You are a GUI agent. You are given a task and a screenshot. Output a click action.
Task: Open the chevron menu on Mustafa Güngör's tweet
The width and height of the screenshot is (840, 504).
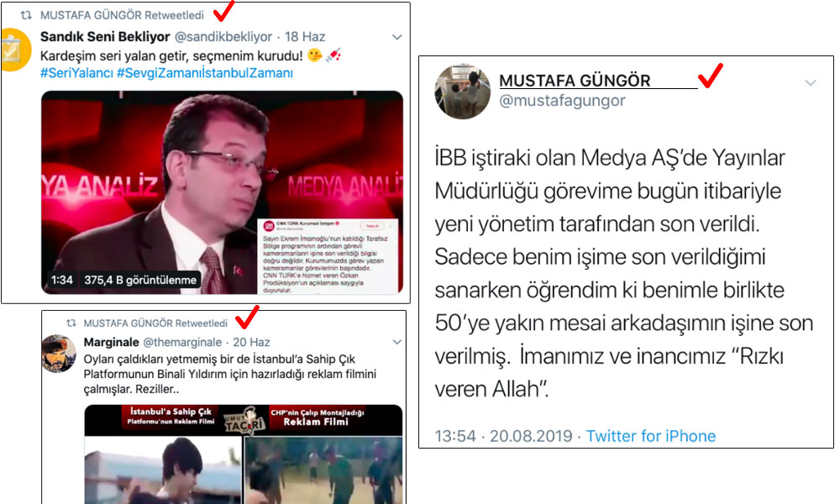(x=811, y=82)
